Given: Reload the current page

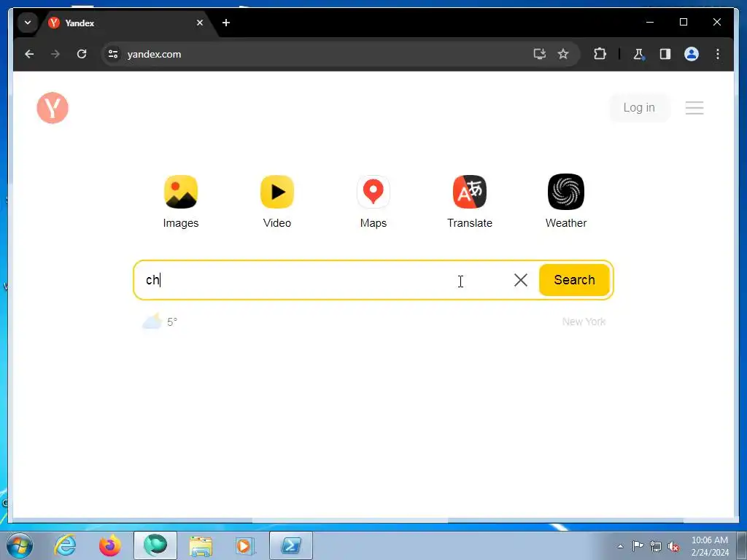Looking at the screenshot, I should 82,54.
